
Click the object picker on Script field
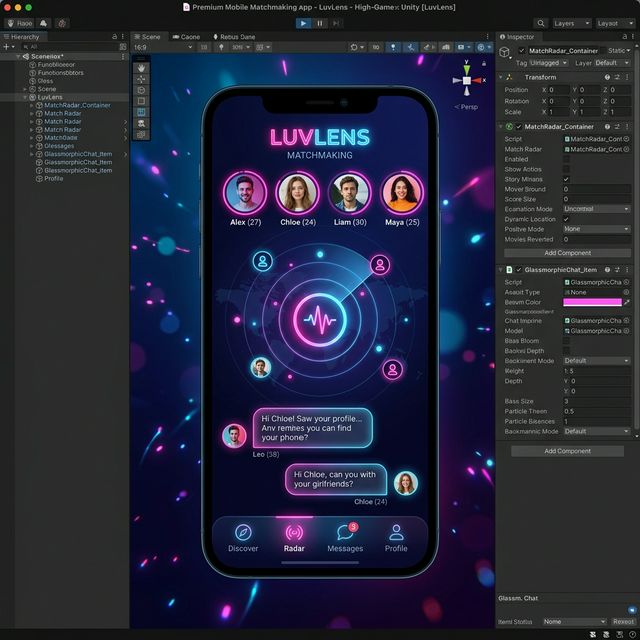[x=626, y=139]
